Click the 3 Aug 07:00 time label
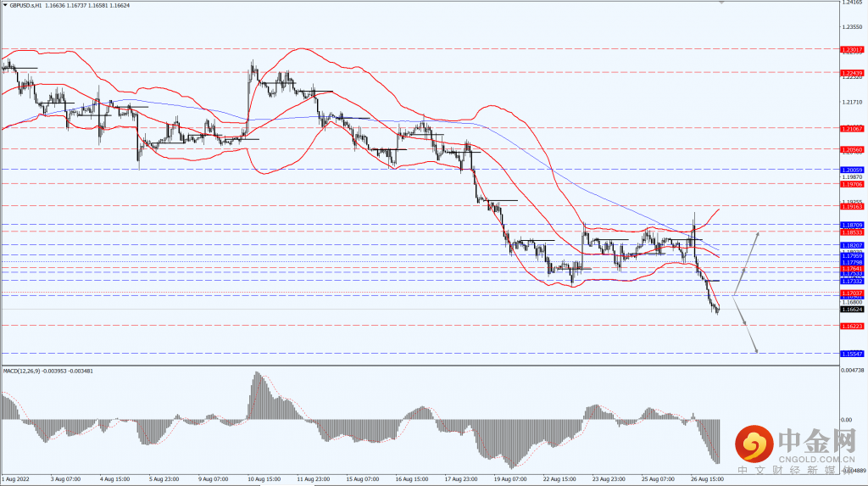This screenshot has width=868, height=486. 65,479
